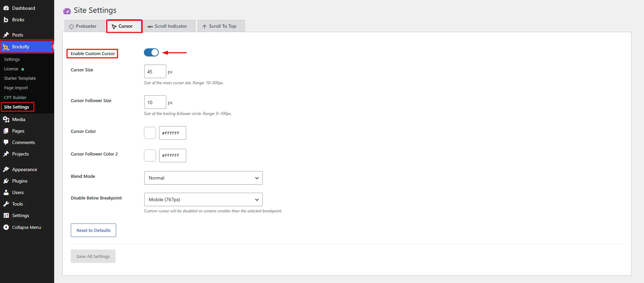The image size is (644, 283).
Task: Open the Cursor Color swatch picker
Action: [x=150, y=133]
